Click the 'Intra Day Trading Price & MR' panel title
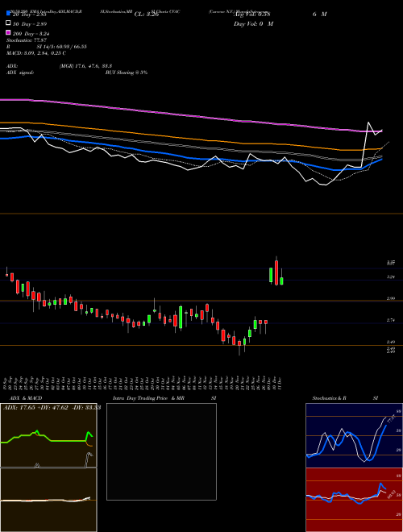This screenshot has width=403, height=532. click(x=148, y=398)
